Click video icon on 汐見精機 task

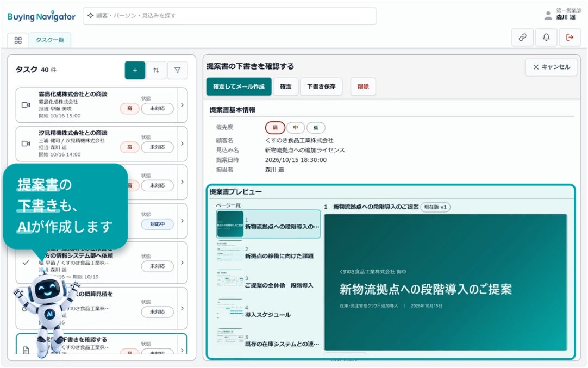(26, 144)
